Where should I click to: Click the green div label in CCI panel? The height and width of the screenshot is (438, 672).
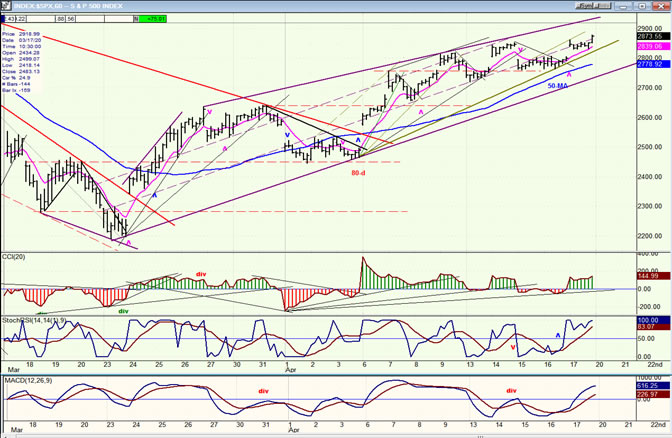[123, 312]
